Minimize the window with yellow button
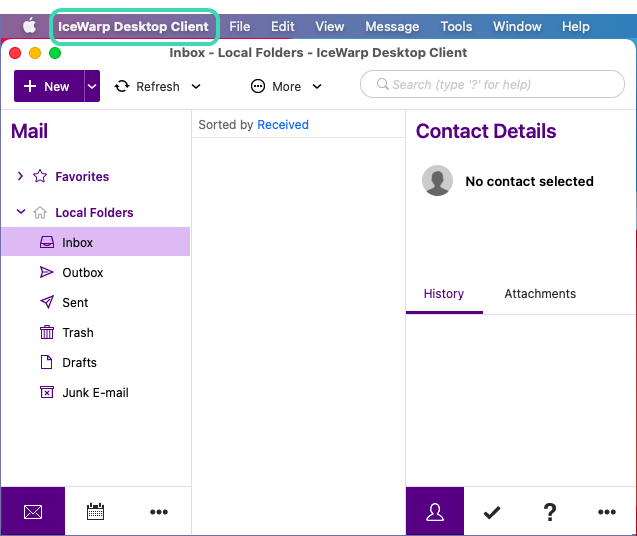637x536 pixels. tap(35, 53)
